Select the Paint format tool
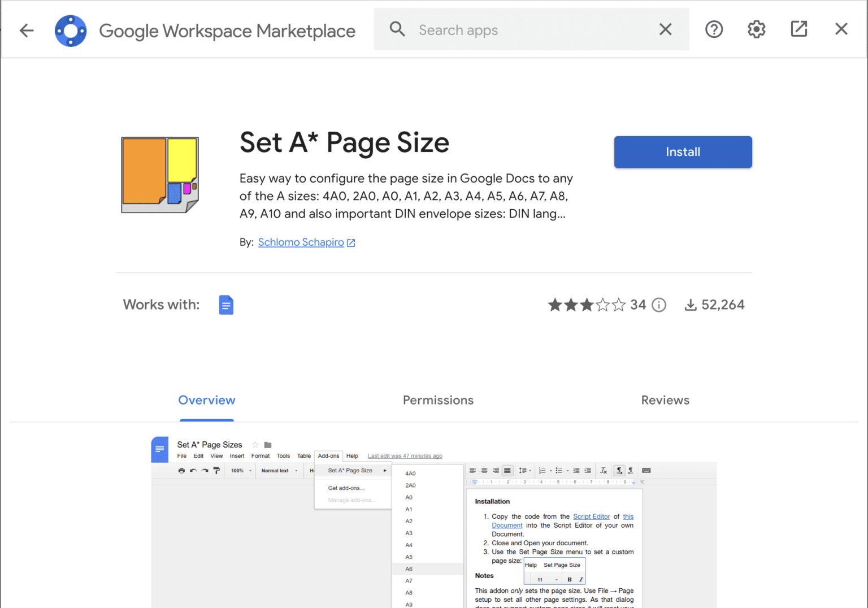Viewport: 868px width, 608px height. [216, 470]
